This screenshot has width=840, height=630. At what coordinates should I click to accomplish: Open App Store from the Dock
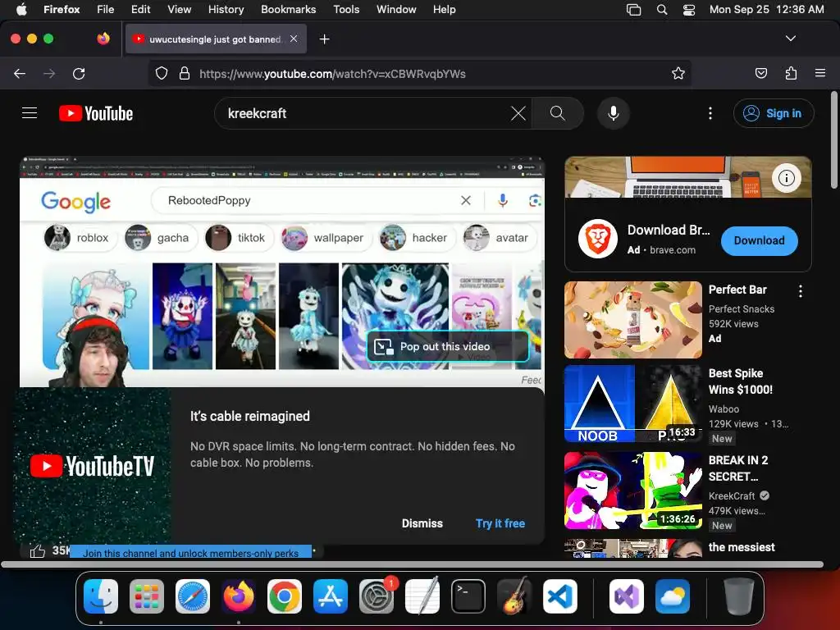[331, 596]
